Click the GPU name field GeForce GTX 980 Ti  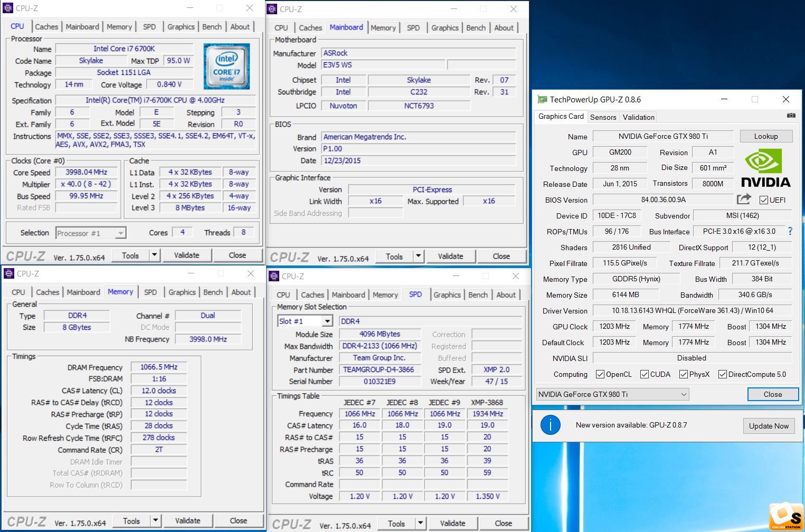pyautogui.click(x=663, y=136)
